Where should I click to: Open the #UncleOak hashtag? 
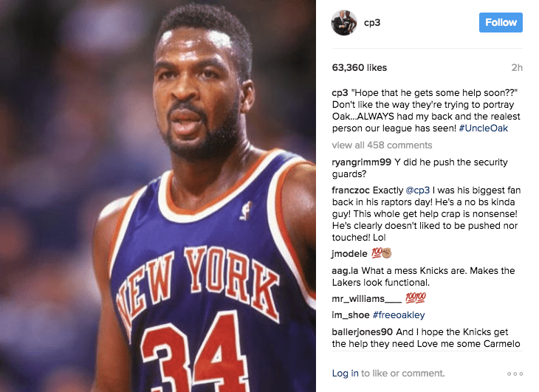point(484,128)
